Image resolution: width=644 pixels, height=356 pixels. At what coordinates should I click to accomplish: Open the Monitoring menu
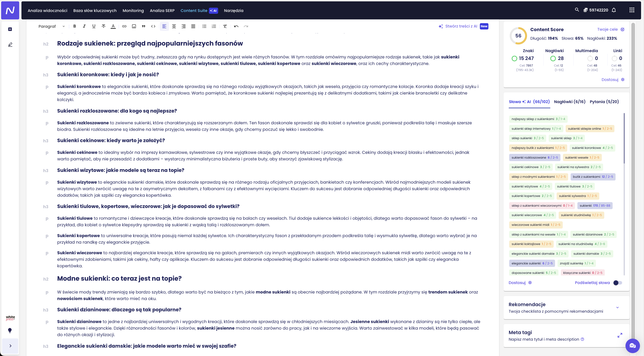coord(133,11)
